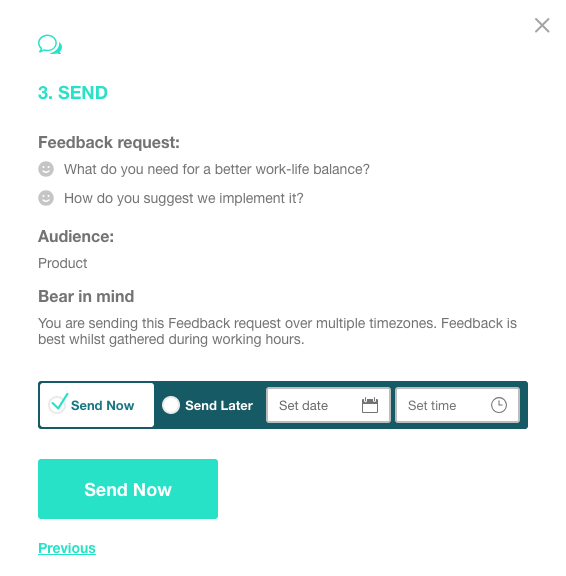Click the Bear in mind timezone notice
This screenshot has height=576, width=566.
click(x=277, y=331)
